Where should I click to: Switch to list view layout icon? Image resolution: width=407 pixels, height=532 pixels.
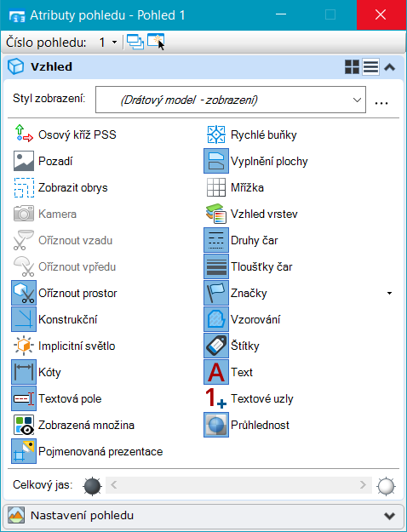click(370, 67)
